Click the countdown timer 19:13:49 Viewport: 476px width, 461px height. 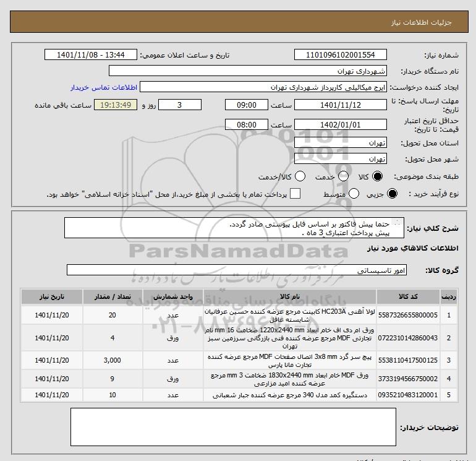(x=116, y=105)
